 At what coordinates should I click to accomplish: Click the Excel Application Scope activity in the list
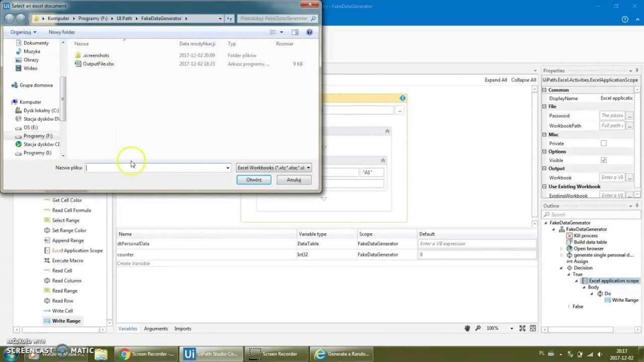pos(77,250)
